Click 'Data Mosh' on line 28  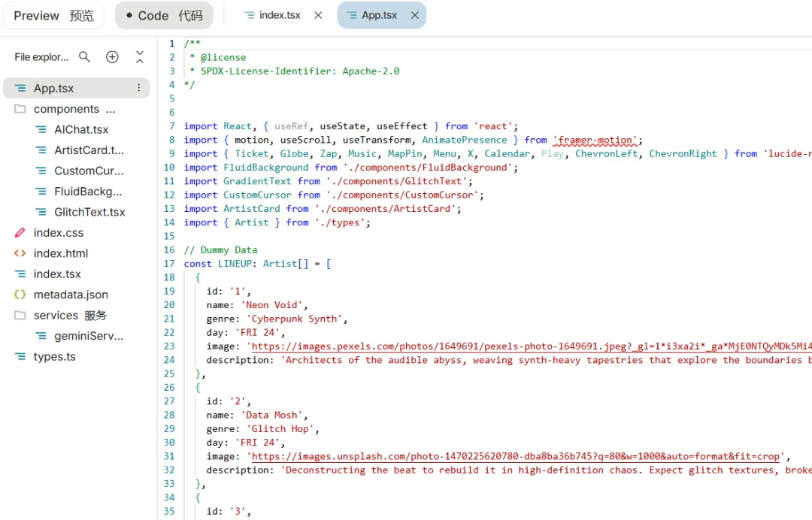coord(271,415)
